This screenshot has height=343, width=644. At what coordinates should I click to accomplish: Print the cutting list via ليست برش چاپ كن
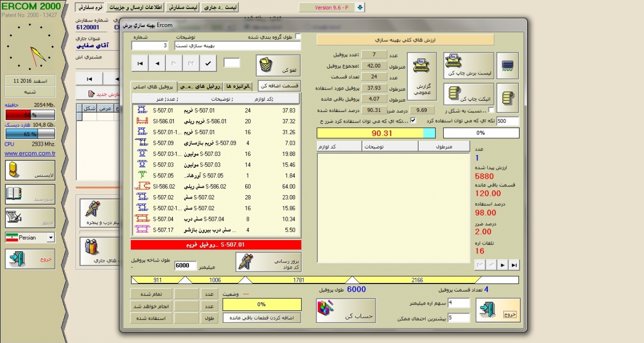[469, 66]
